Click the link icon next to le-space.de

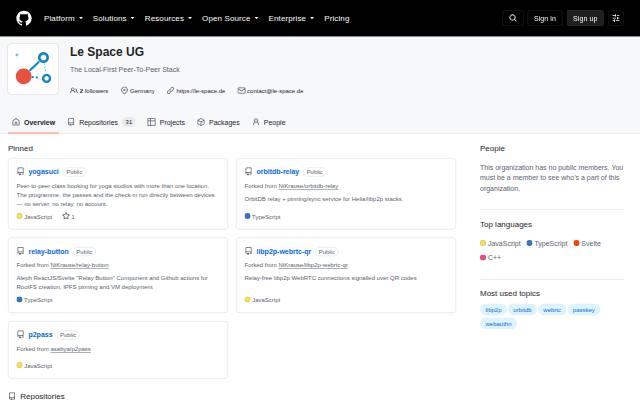(x=170, y=91)
